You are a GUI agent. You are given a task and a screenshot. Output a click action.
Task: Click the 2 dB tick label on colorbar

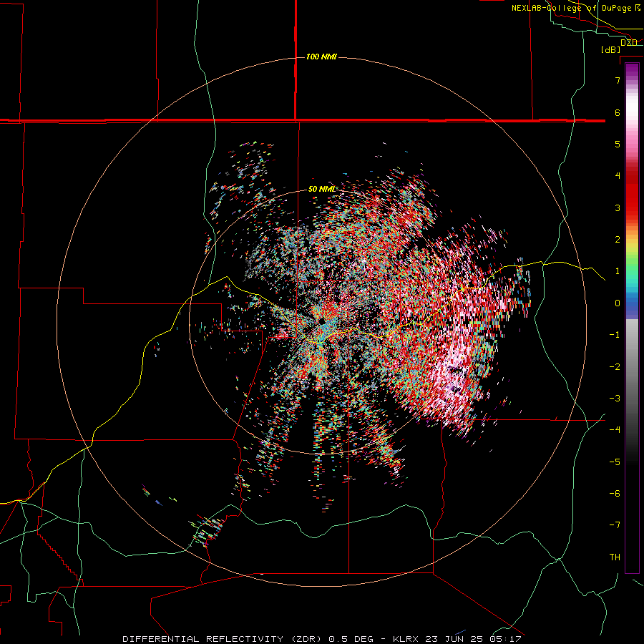point(618,240)
